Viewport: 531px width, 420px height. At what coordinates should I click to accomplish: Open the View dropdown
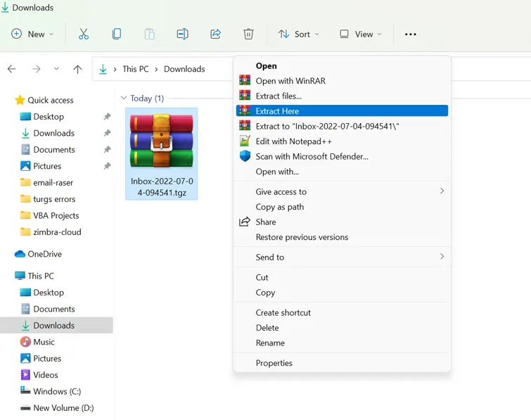click(361, 34)
